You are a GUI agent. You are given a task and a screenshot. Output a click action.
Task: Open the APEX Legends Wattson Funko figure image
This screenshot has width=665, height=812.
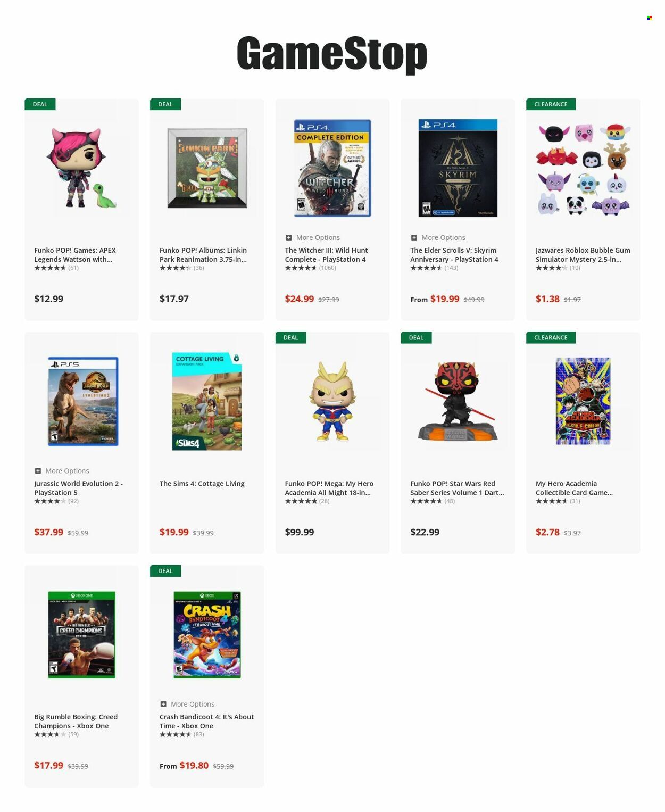click(81, 168)
